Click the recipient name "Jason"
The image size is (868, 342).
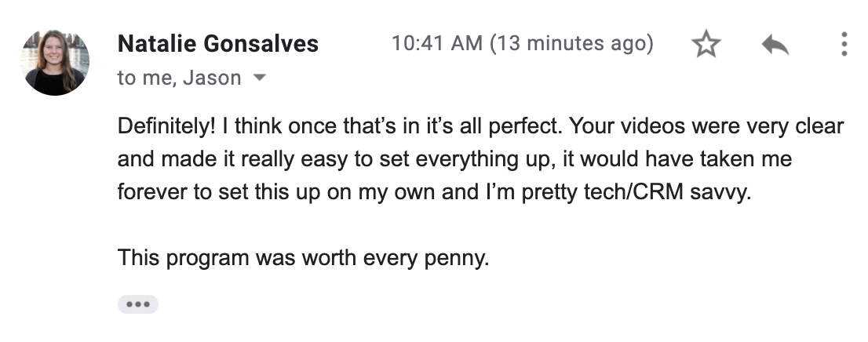(x=212, y=78)
